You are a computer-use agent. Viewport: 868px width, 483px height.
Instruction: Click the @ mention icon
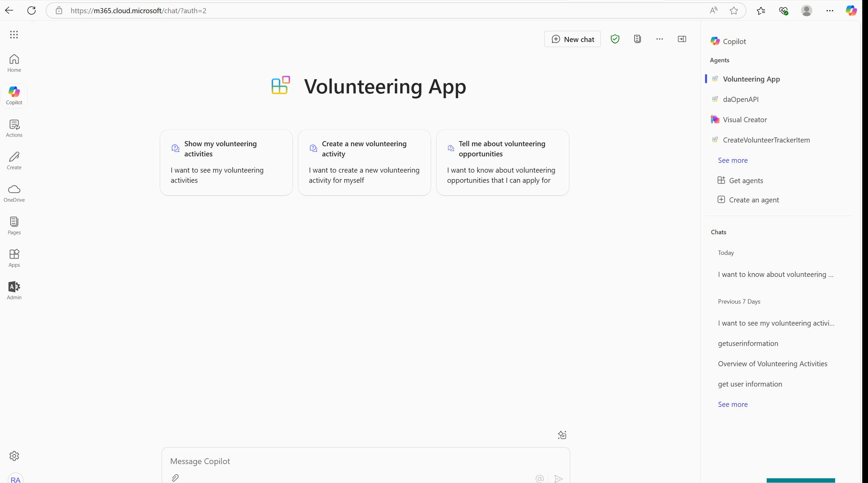[x=540, y=478]
